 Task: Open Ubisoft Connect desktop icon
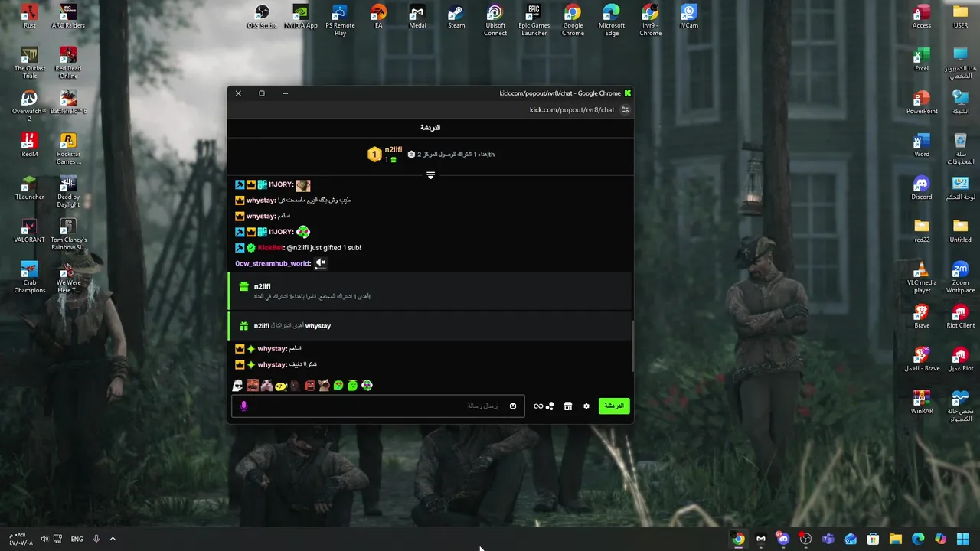[495, 21]
